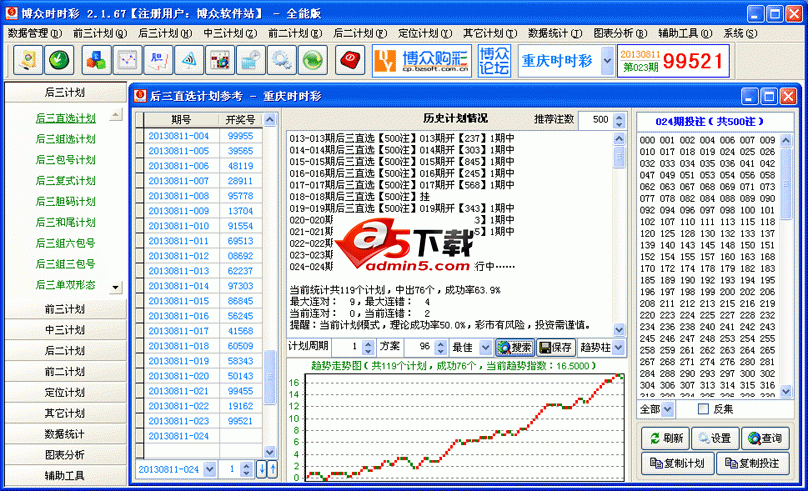Screen dimensions: 808x491
Task: Open the 趋势柱 chart type dropdown
Action: pos(618,348)
